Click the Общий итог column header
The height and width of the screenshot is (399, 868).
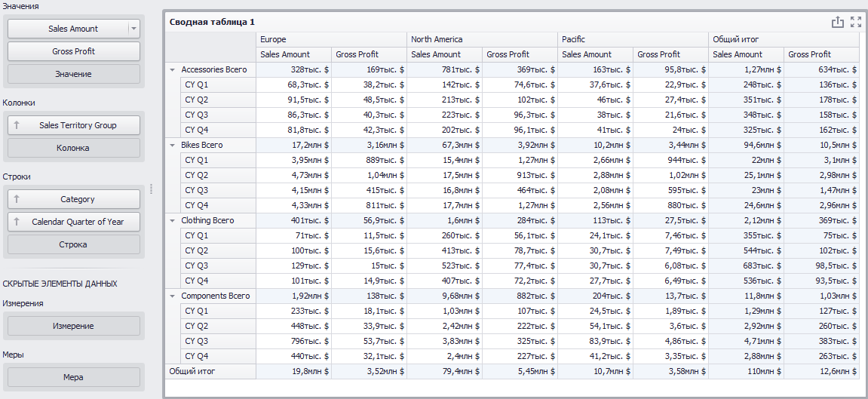tap(784, 40)
